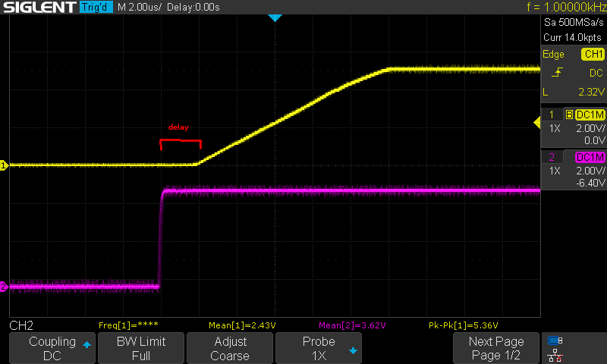Click the f = 1.00000kHz frequency counter
Viewport: 607px width, 364px height.
(567, 7)
